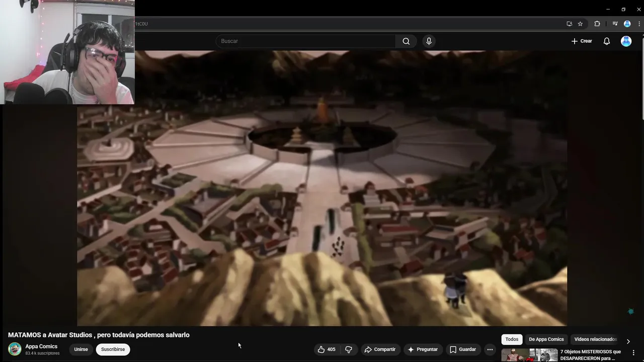Screen dimensions: 644x362
Task: Open YouTube notifications bell
Action: tap(607, 41)
